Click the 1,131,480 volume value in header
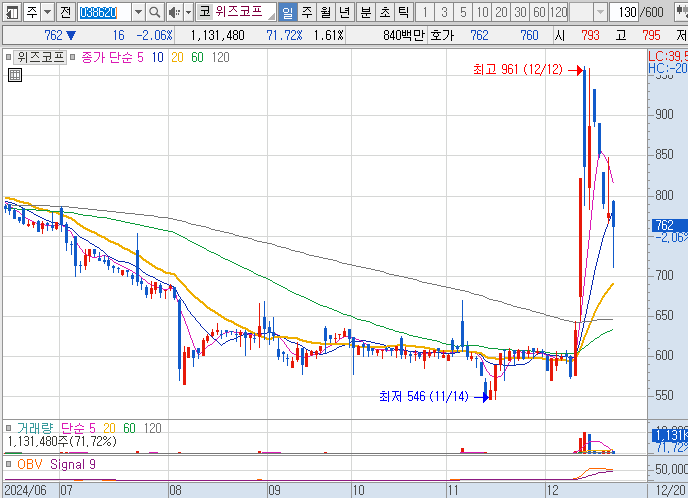The image size is (688, 498). click(218, 36)
